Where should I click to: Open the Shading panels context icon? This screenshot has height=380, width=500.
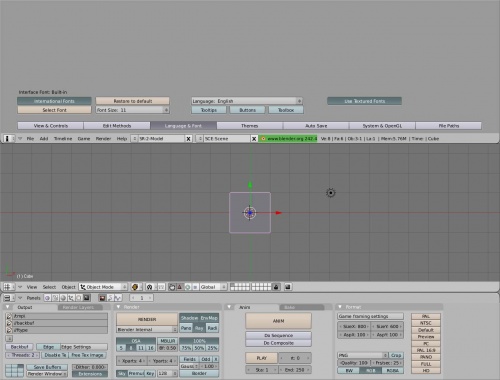click(63, 298)
